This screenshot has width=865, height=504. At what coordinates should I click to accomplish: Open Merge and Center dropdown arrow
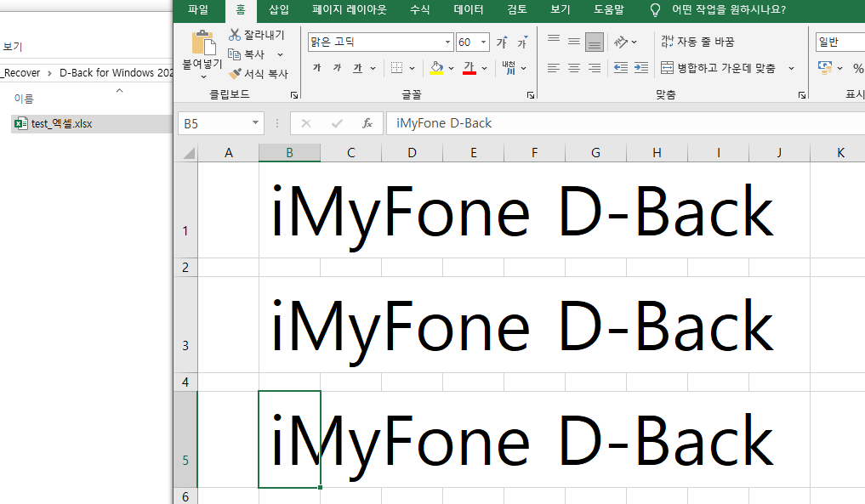pyautogui.click(x=791, y=68)
